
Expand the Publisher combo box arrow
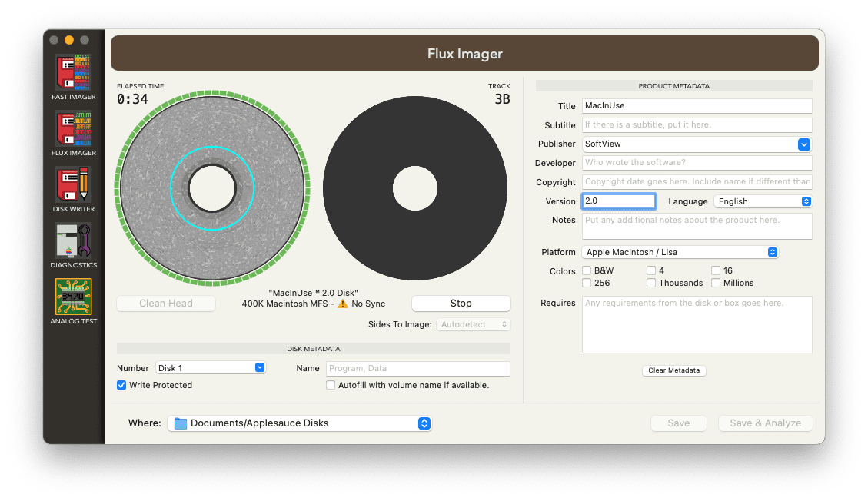coord(803,144)
